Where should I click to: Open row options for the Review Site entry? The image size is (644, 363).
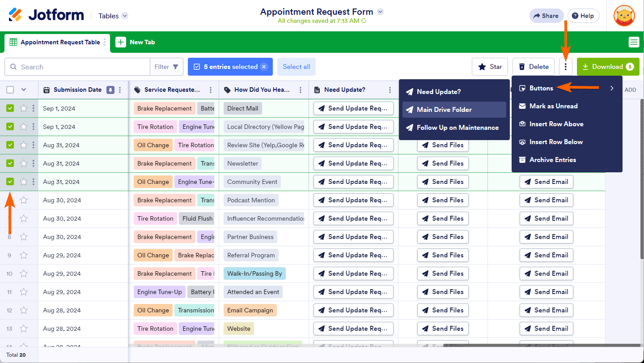34,145
